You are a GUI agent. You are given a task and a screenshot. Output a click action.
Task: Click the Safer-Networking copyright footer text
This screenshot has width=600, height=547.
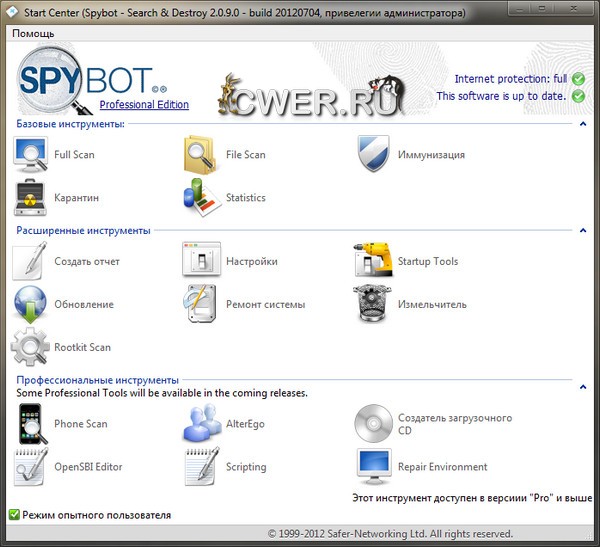click(x=390, y=534)
